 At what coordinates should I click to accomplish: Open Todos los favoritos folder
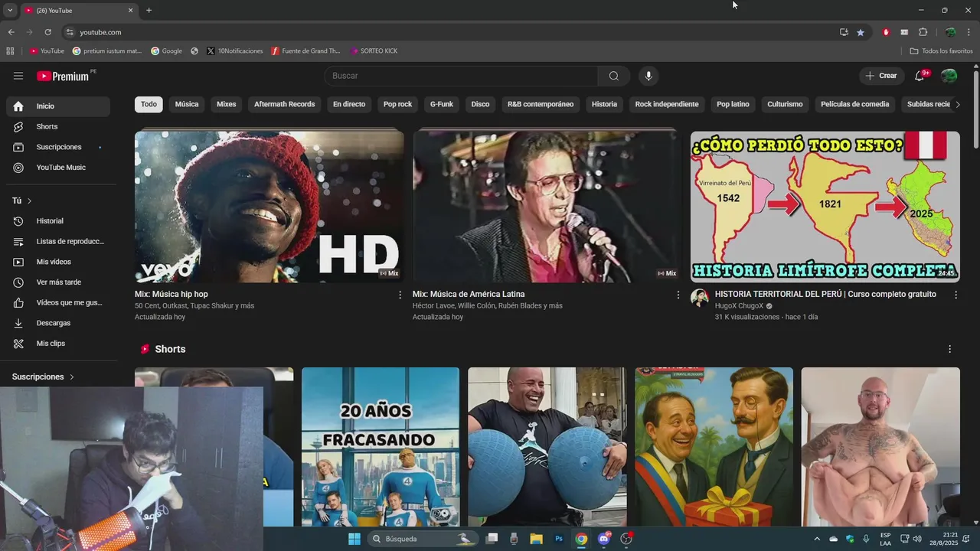pyautogui.click(x=942, y=51)
